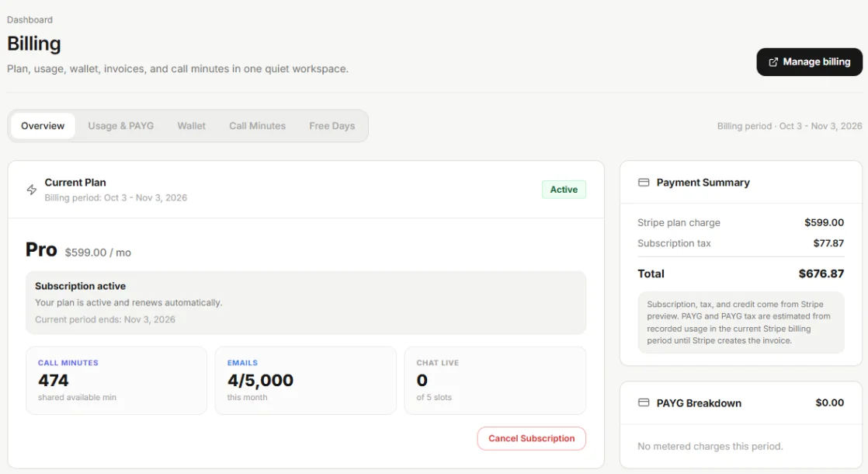Click 'No metered charges this period.' text
Image resolution: width=868 pixels, height=474 pixels.
[710, 446]
